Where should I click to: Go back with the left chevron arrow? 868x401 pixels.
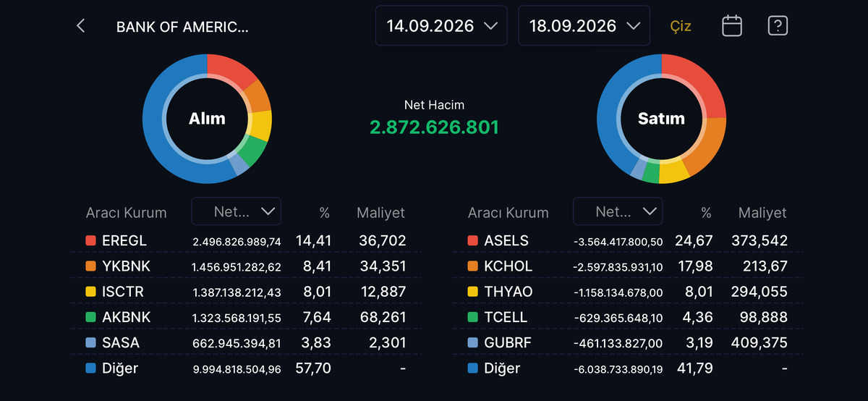[80, 26]
